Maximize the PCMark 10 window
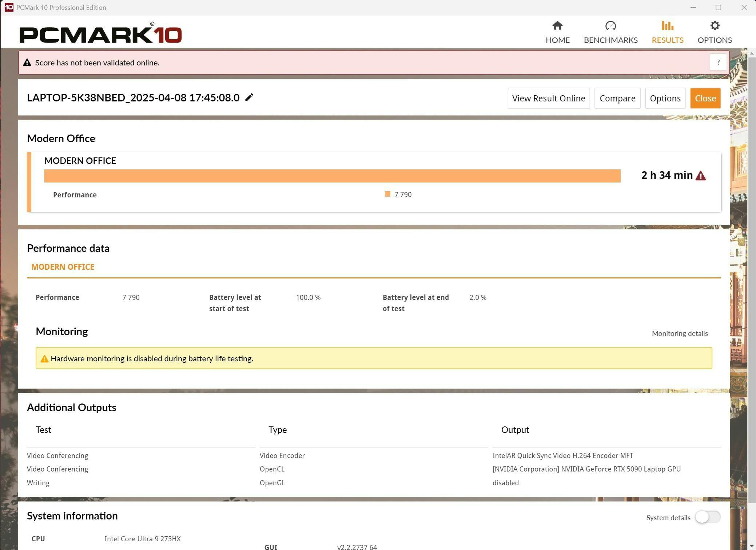Screen dimensions: 756x550 tap(718, 8)
